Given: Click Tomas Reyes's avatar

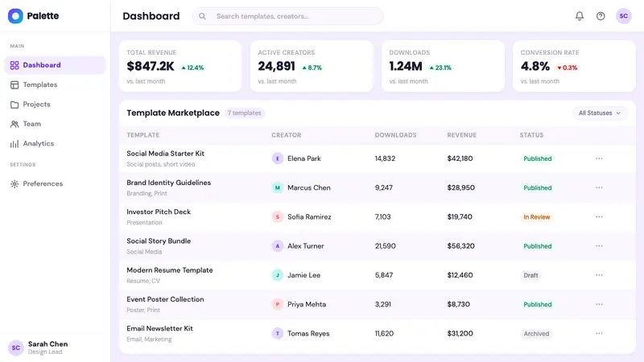Looking at the screenshot, I should (x=278, y=333).
